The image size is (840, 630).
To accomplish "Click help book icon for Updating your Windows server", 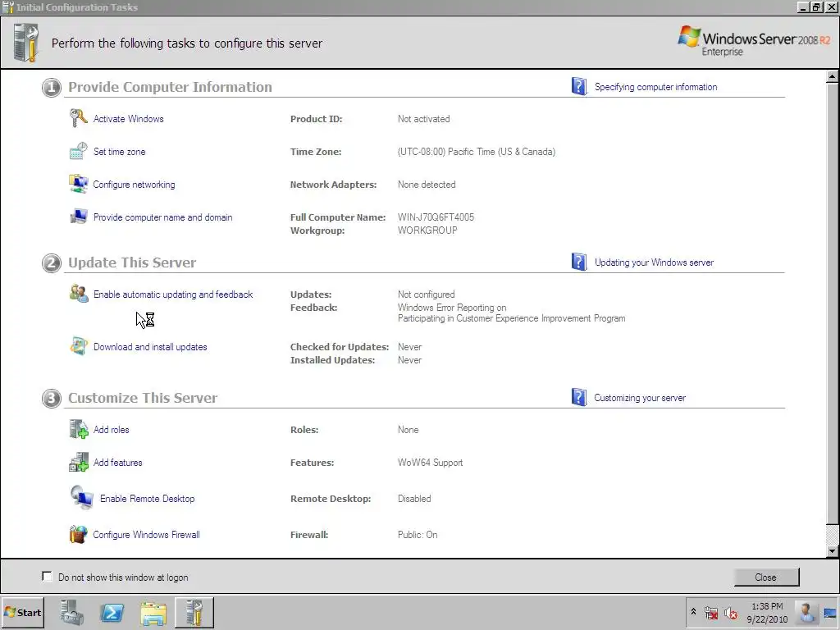I will tap(578, 262).
